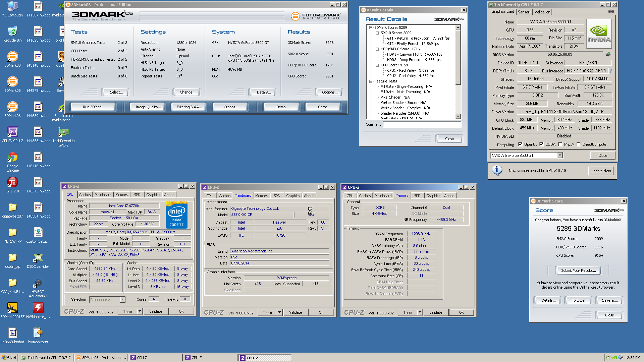Viewport: 644px width, 362px height.
Task: Launch the 3DMark05 desktop shortcut
Action: (12, 84)
